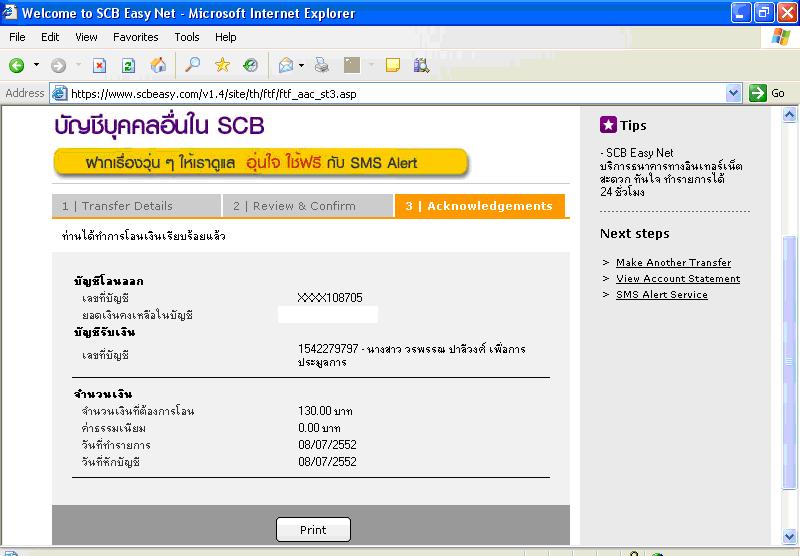Print the page with the toolbar printer icon

[x=321, y=65]
